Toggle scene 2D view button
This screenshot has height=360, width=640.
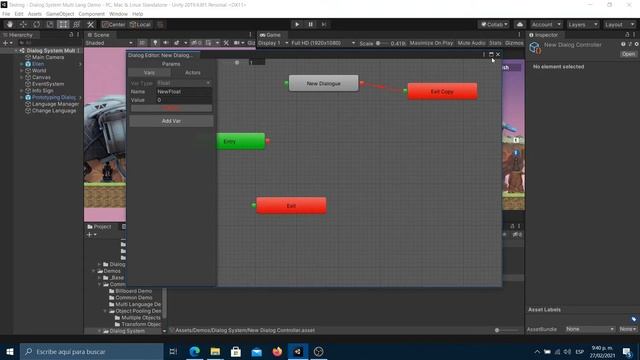tap(142, 43)
